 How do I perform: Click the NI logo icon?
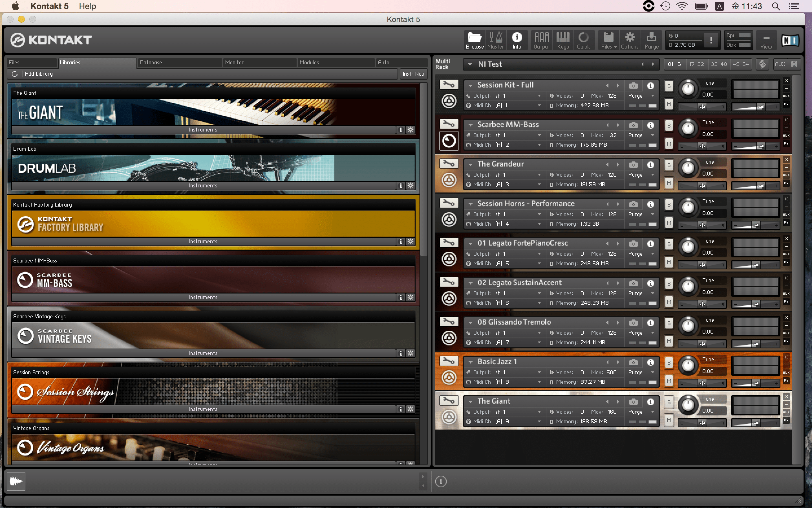(x=790, y=41)
